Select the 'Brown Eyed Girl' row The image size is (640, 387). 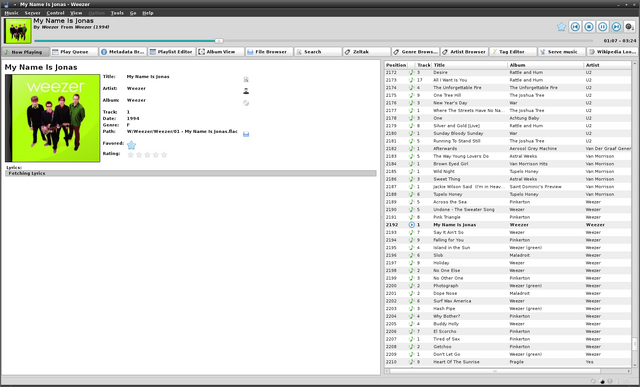[508, 164]
